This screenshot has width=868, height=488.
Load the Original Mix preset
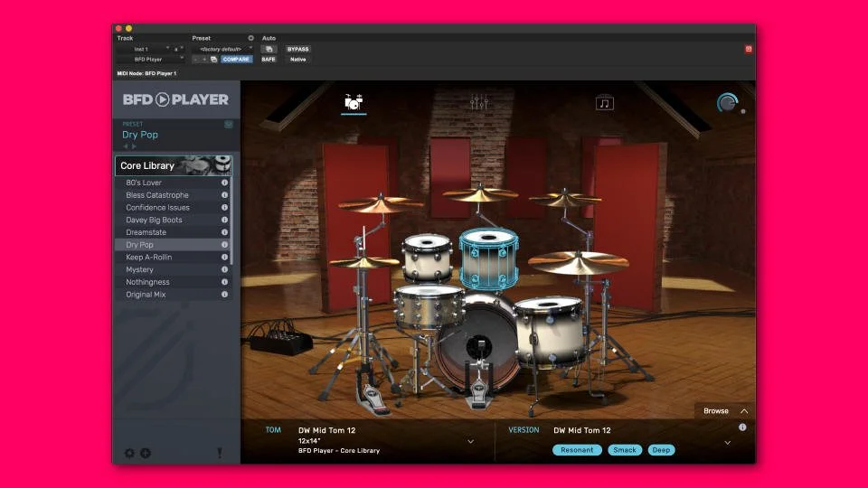pos(172,295)
